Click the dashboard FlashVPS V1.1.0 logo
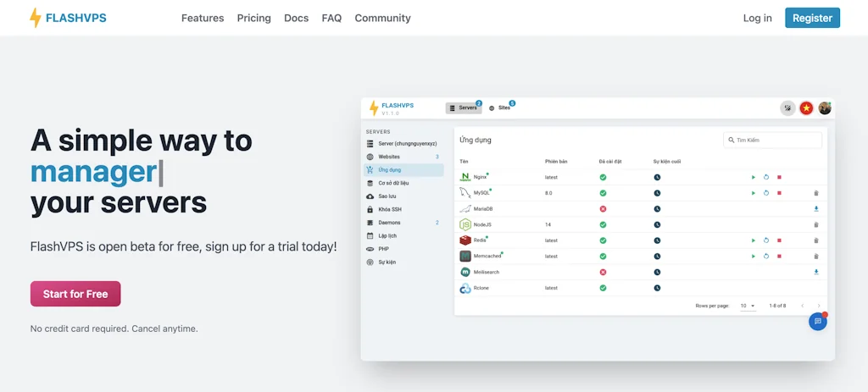 tap(392, 108)
